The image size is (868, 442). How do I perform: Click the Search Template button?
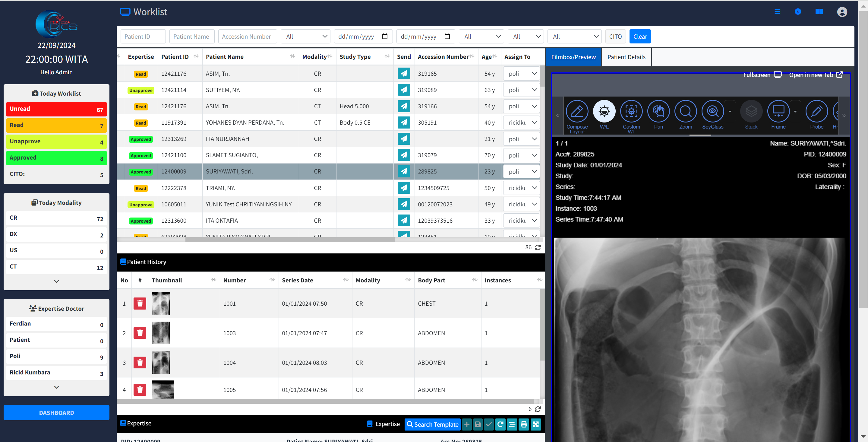(x=432, y=424)
